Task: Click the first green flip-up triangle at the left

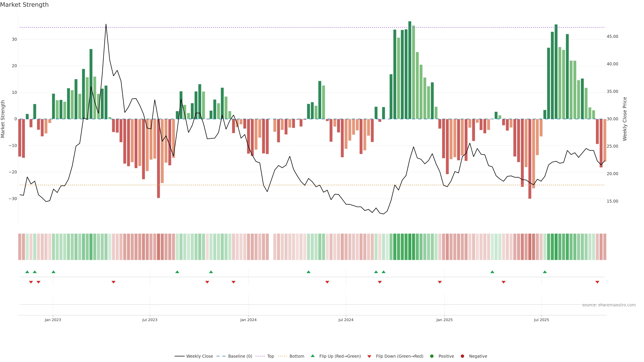Action: pyautogui.click(x=27, y=272)
